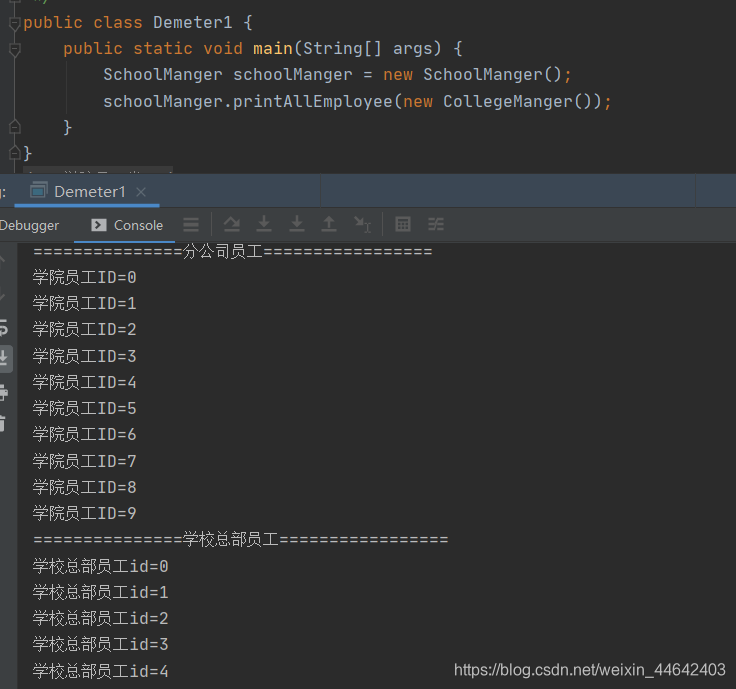
Task: Click console line 学校总部员工id=0
Action: [100, 567]
